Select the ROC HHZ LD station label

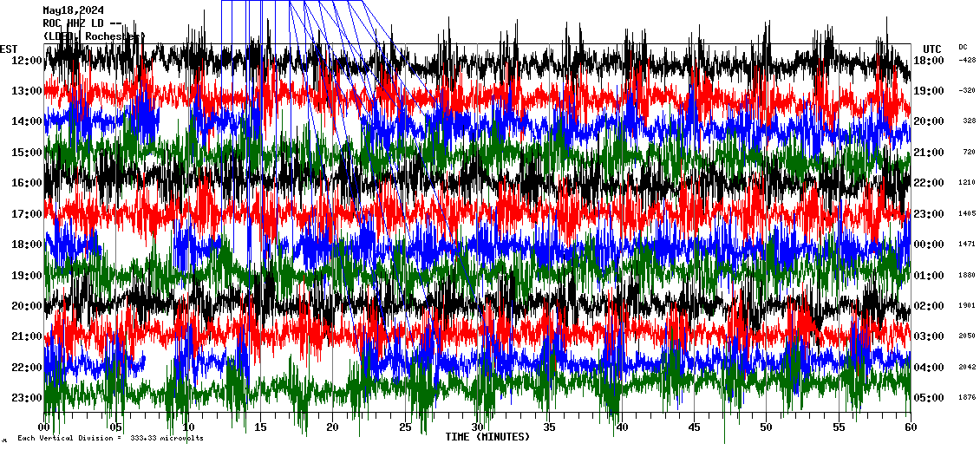pos(76,23)
